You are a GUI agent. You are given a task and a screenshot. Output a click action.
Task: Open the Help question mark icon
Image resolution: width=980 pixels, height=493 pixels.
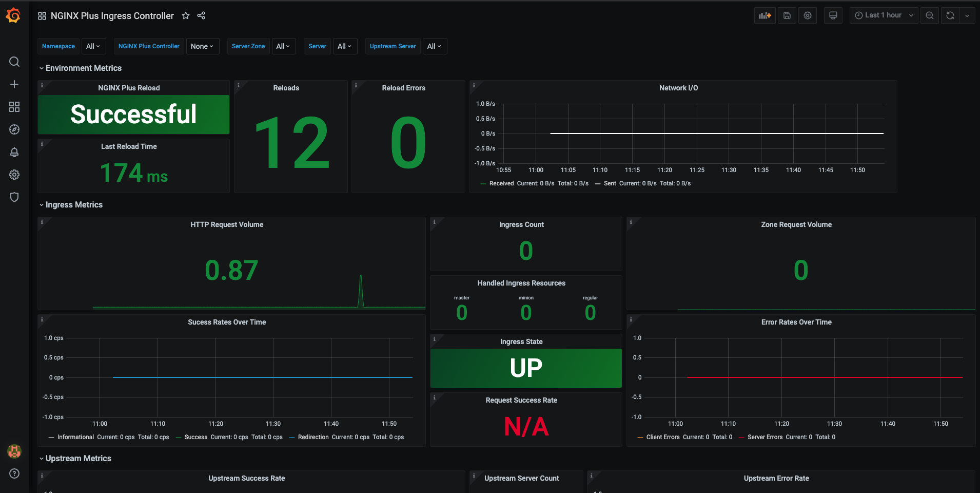point(14,473)
